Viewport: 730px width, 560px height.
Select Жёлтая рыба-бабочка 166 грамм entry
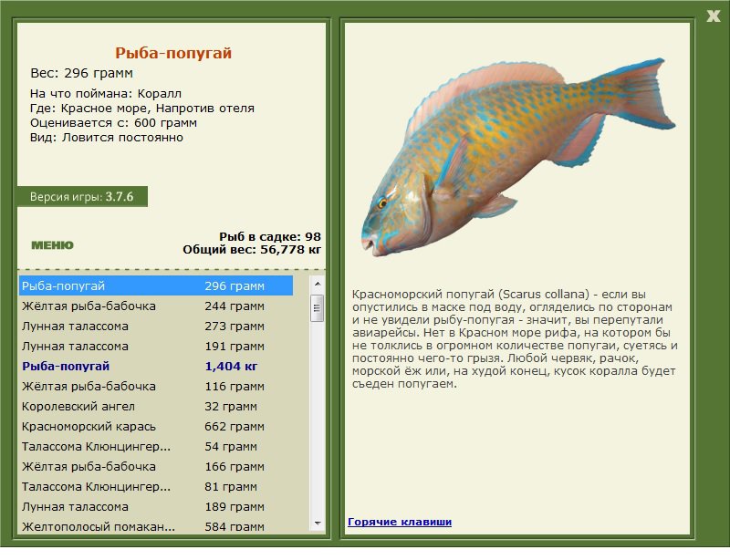pos(156,466)
